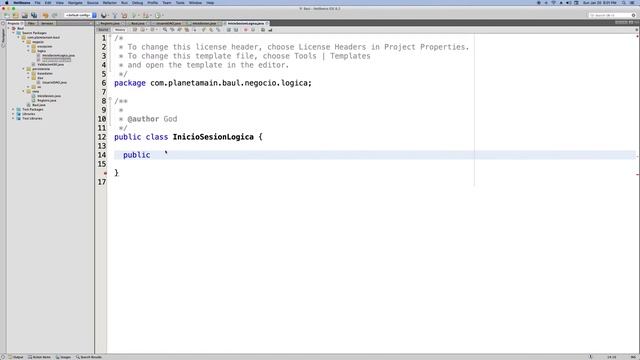Click the Source view button
640x360 pixels.
click(103, 30)
